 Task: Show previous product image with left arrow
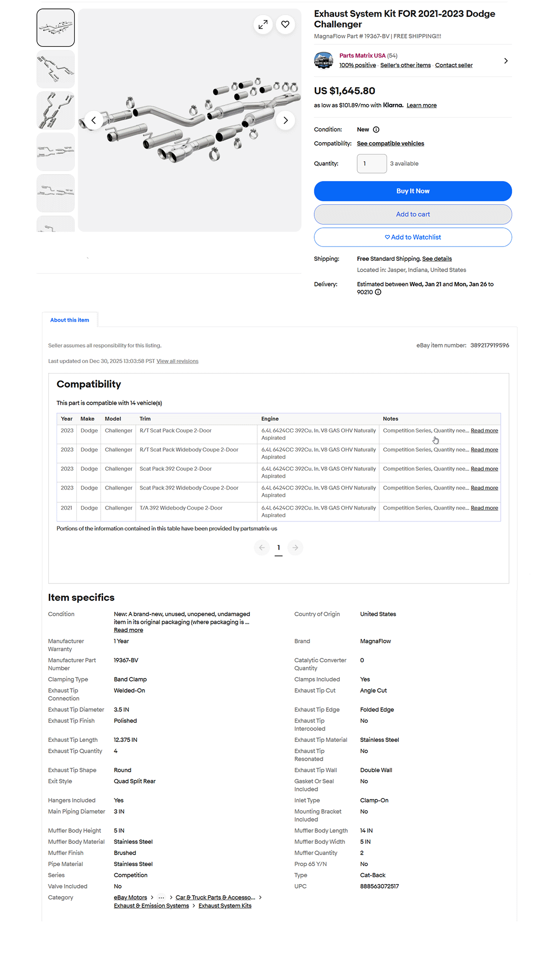point(93,121)
